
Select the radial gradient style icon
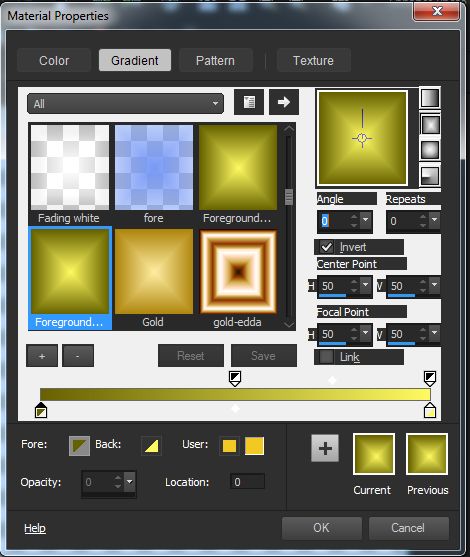[430, 175]
